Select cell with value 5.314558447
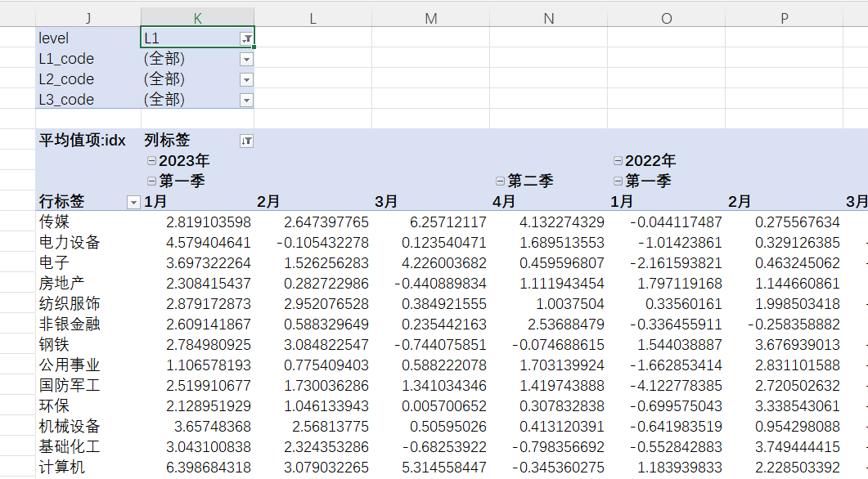The width and height of the screenshot is (868, 479). [x=430, y=468]
